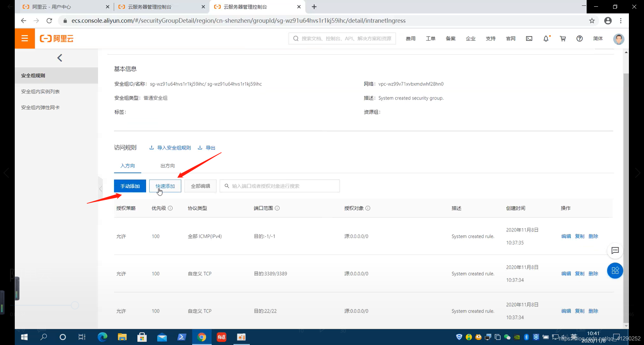Viewport: 644px width, 345px height.
Task: Open the CloudShell terminal icon
Action: click(529, 39)
